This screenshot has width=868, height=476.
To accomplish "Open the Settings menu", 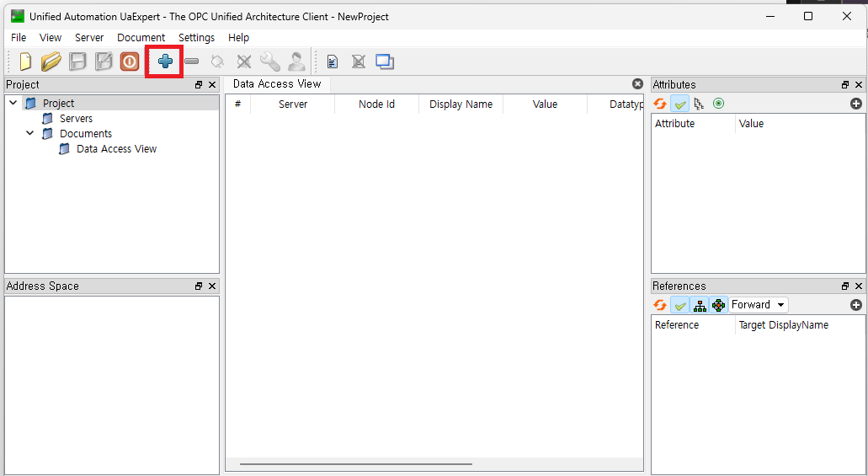I will [196, 38].
